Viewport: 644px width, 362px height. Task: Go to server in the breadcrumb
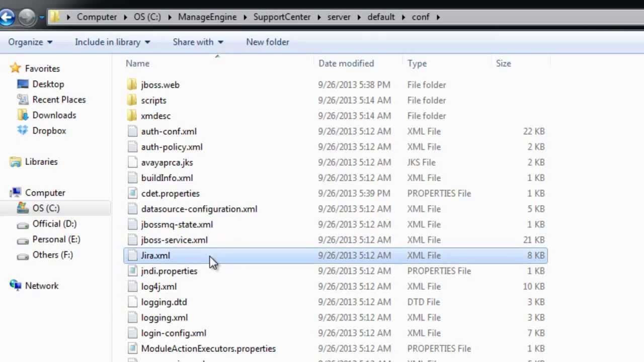[339, 17]
